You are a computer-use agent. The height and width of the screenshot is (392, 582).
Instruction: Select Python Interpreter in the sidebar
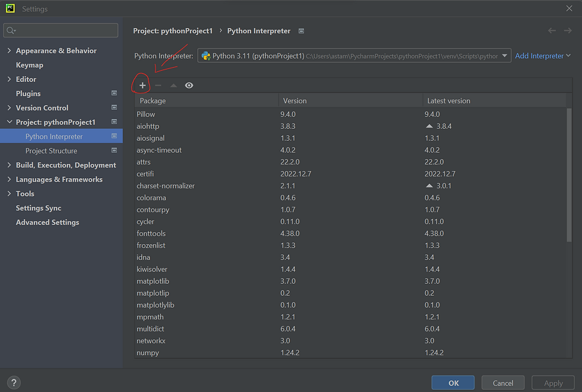pyautogui.click(x=61, y=136)
